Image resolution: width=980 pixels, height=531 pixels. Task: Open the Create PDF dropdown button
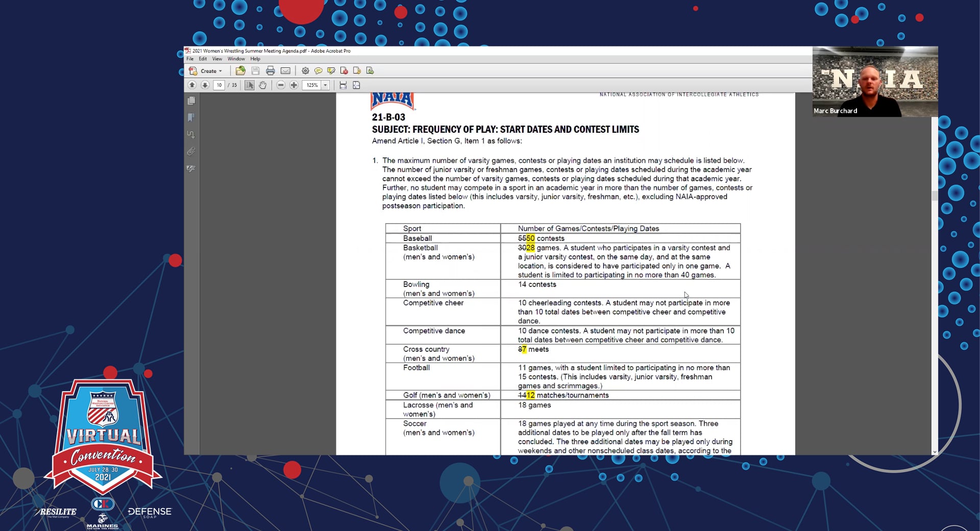[206, 71]
